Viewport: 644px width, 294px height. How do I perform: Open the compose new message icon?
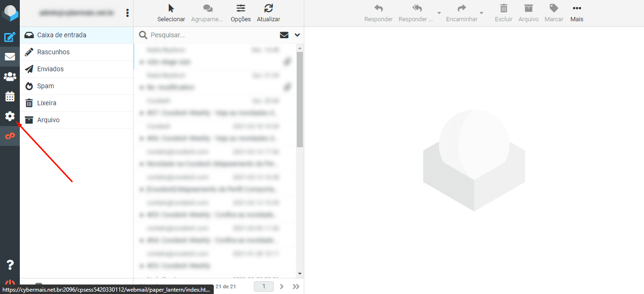pos(10,37)
